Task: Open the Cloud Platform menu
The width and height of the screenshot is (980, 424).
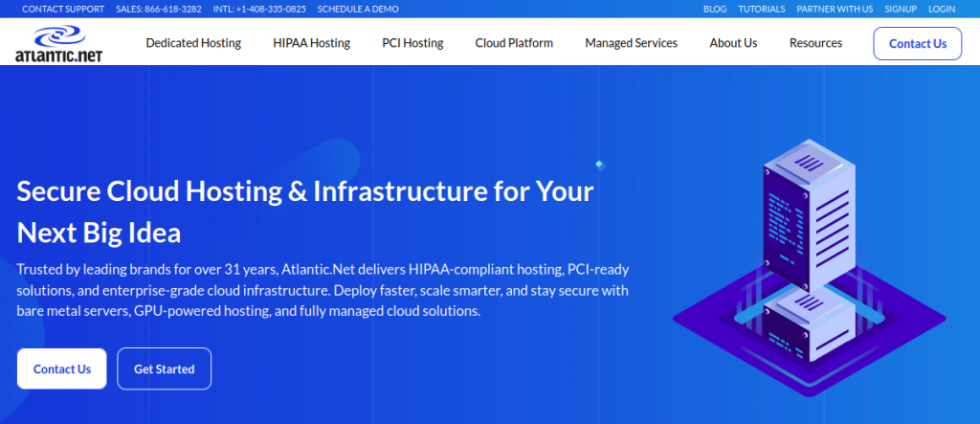Action: [x=514, y=43]
